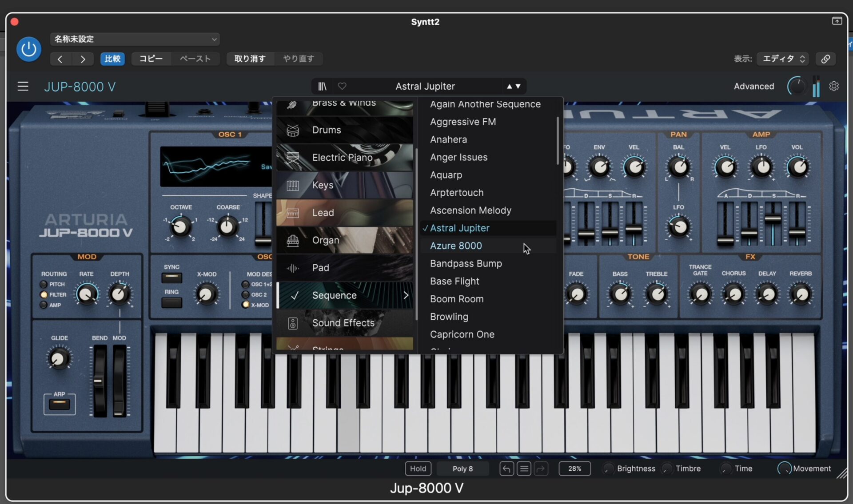Choose the Organ category
This screenshot has width=853, height=504.
point(345,240)
